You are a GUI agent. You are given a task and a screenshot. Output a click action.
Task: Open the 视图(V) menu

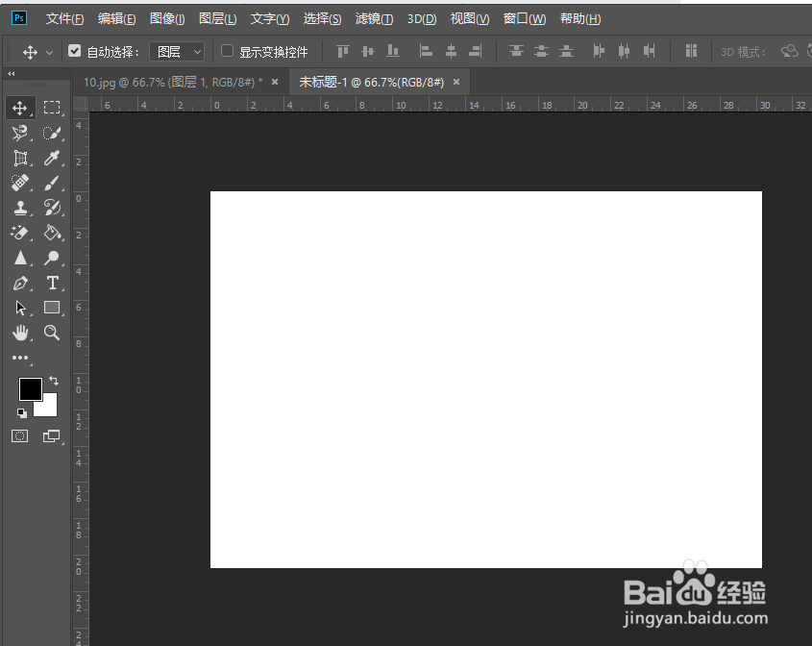click(x=470, y=19)
